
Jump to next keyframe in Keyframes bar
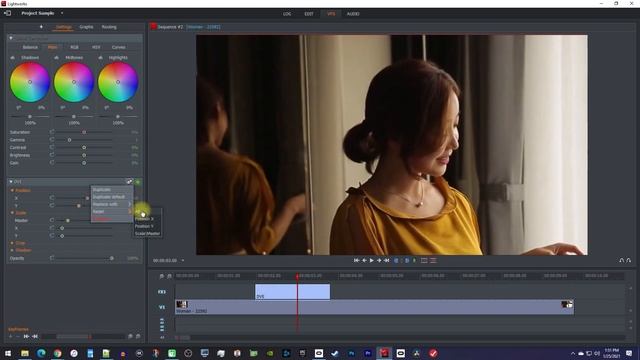click(27, 336)
